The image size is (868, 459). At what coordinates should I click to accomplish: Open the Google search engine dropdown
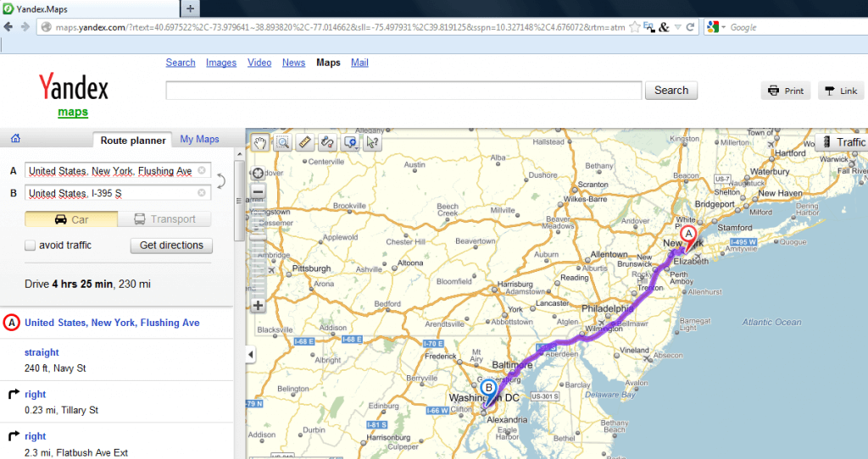[715, 27]
